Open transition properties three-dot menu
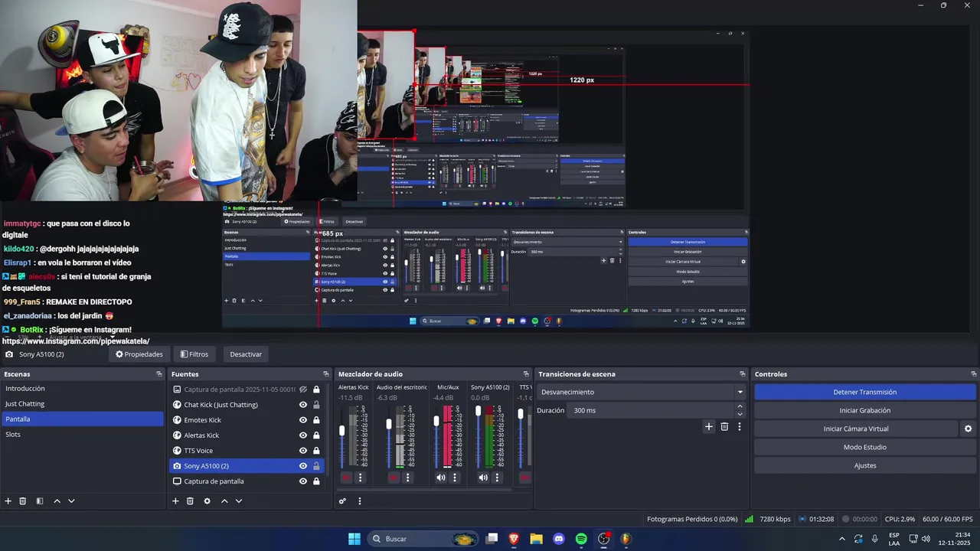 (x=740, y=427)
